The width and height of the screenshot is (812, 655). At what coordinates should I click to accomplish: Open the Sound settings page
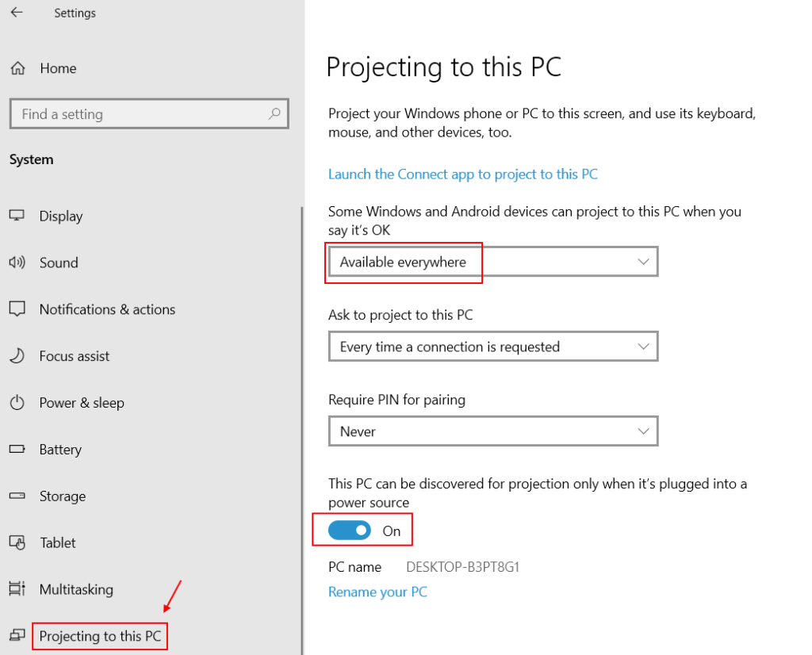click(59, 262)
